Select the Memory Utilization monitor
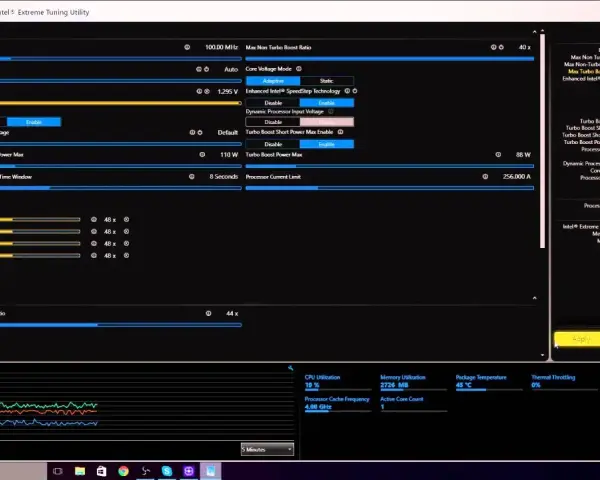The height and width of the screenshot is (480, 600). pyautogui.click(x=413, y=382)
